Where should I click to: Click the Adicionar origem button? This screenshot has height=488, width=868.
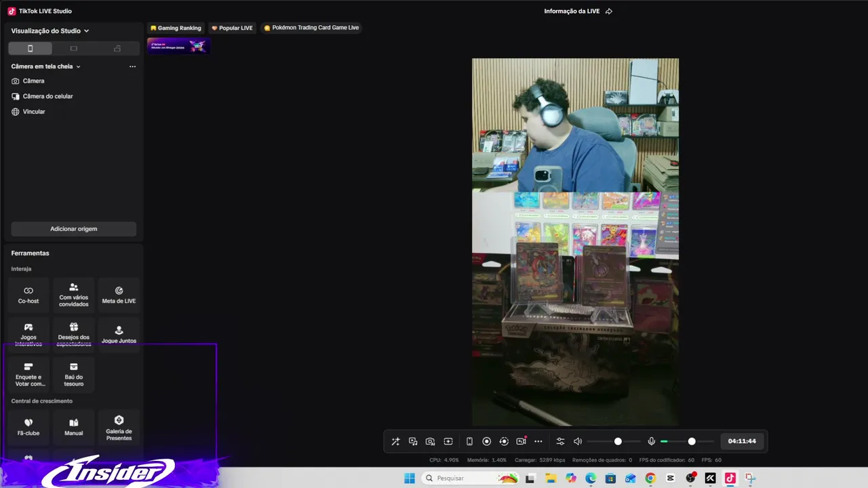pyautogui.click(x=73, y=229)
